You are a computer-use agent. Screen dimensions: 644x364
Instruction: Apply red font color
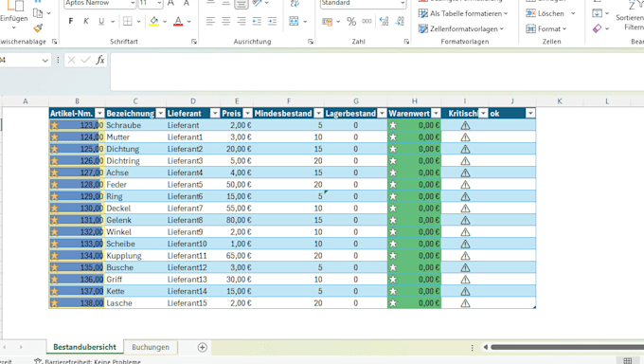tap(178, 21)
